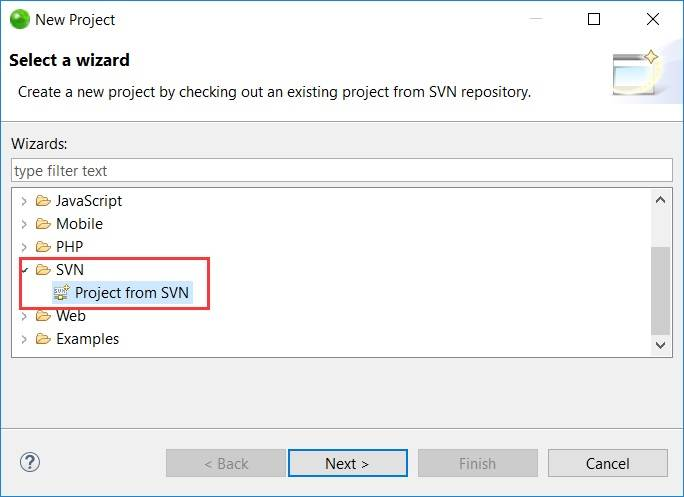Expand the JavaScript category

[x=25, y=201]
